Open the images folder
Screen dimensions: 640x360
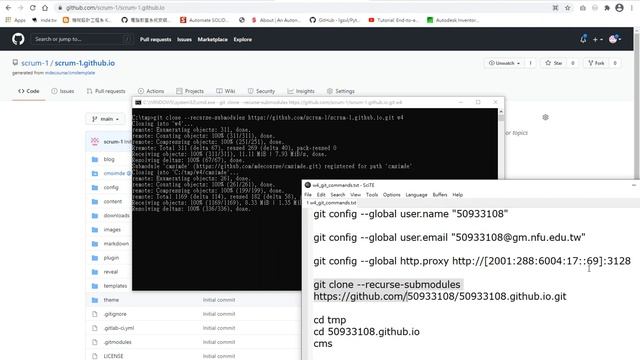coord(112,230)
